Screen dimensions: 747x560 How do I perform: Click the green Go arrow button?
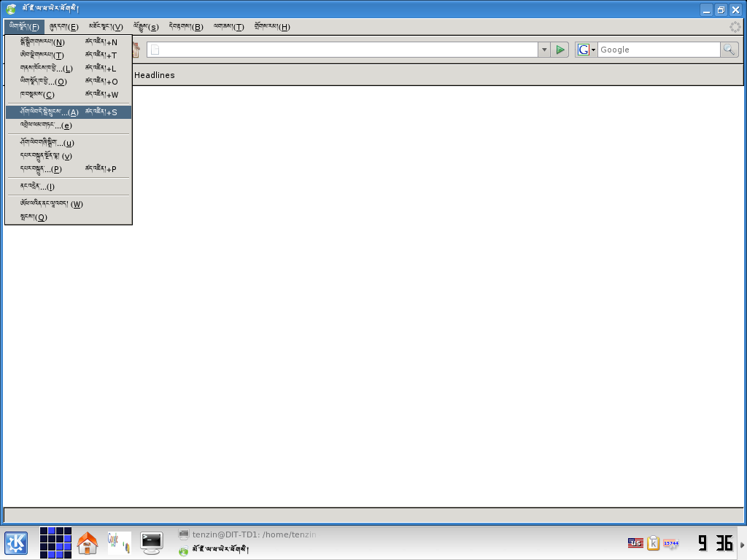click(560, 50)
